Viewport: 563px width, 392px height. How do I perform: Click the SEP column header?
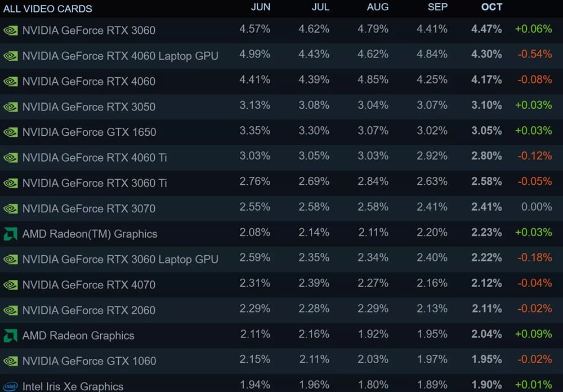[437, 7]
